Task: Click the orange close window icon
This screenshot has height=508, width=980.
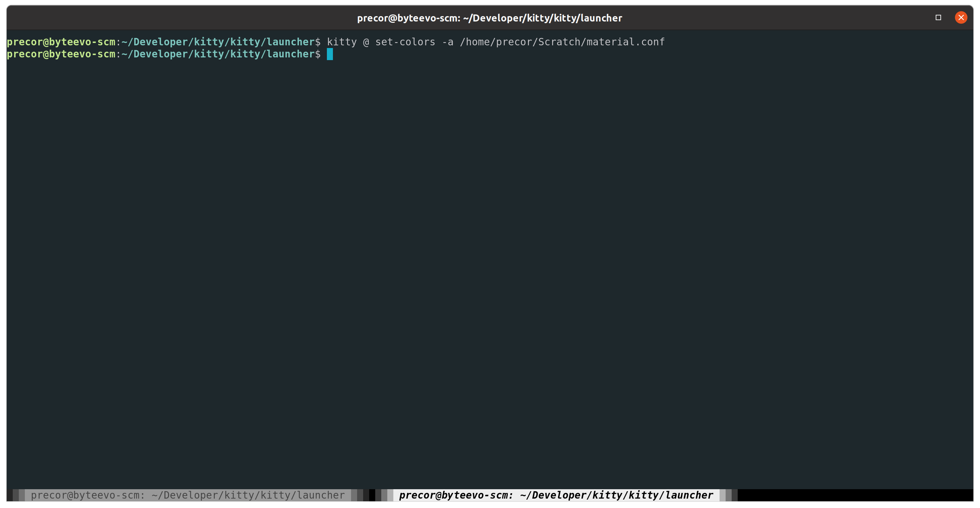Action: 961,17
